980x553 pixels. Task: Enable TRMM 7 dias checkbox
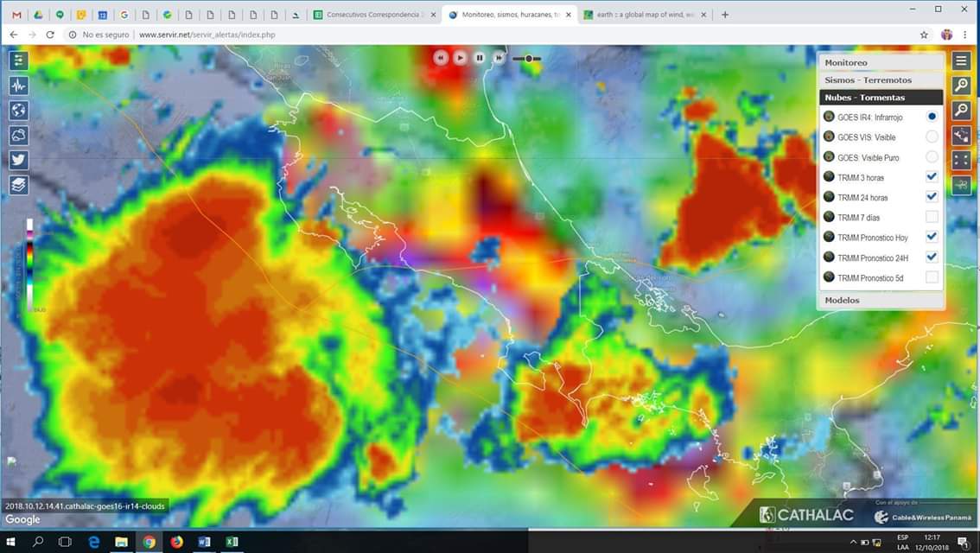(932, 217)
